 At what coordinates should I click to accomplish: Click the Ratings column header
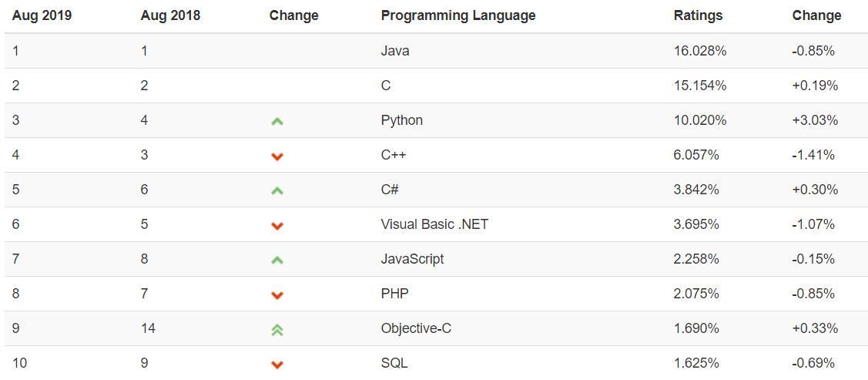(x=698, y=15)
